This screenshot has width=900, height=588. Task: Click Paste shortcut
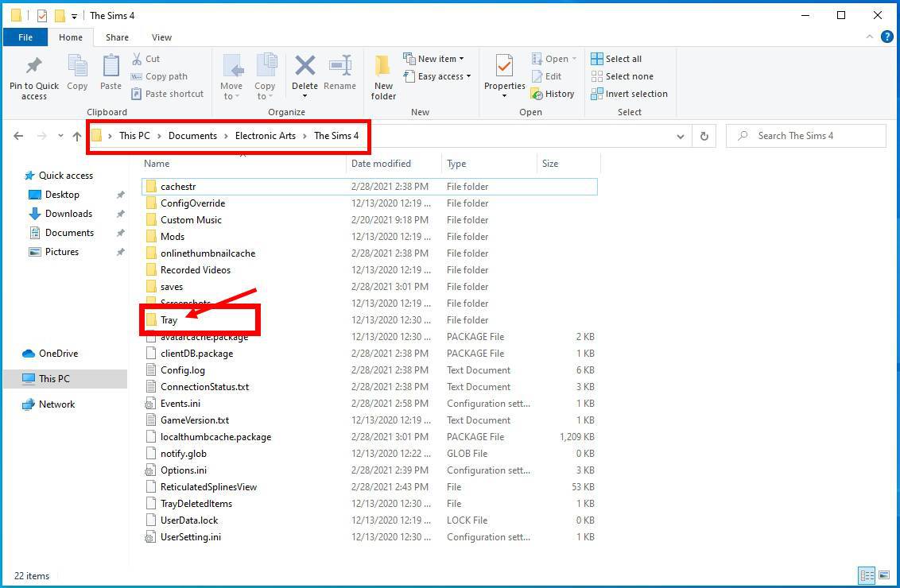click(167, 94)
